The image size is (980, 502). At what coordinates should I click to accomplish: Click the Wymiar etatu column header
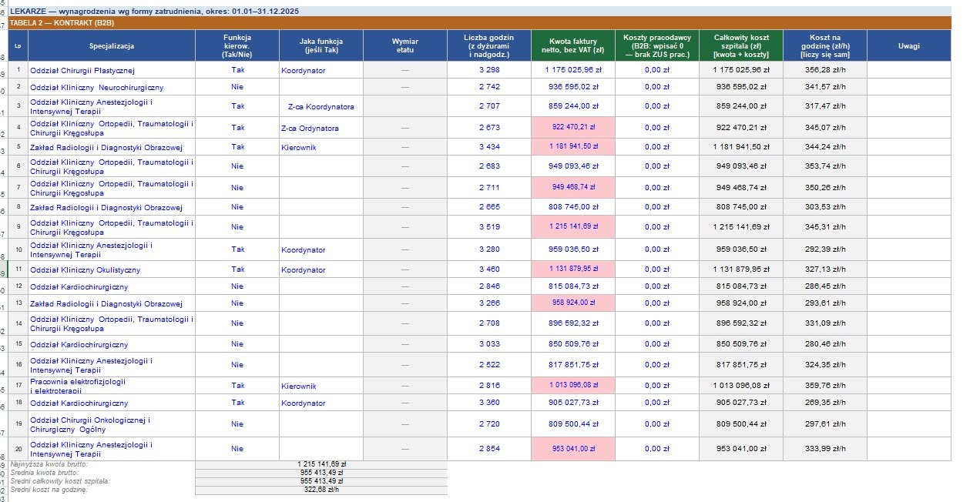pos(405,46)
